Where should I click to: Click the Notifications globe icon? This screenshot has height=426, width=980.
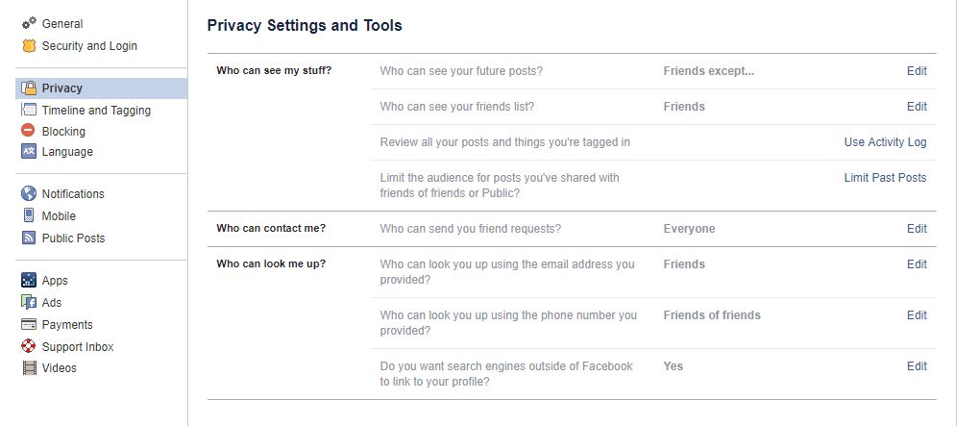coord(29,193)
